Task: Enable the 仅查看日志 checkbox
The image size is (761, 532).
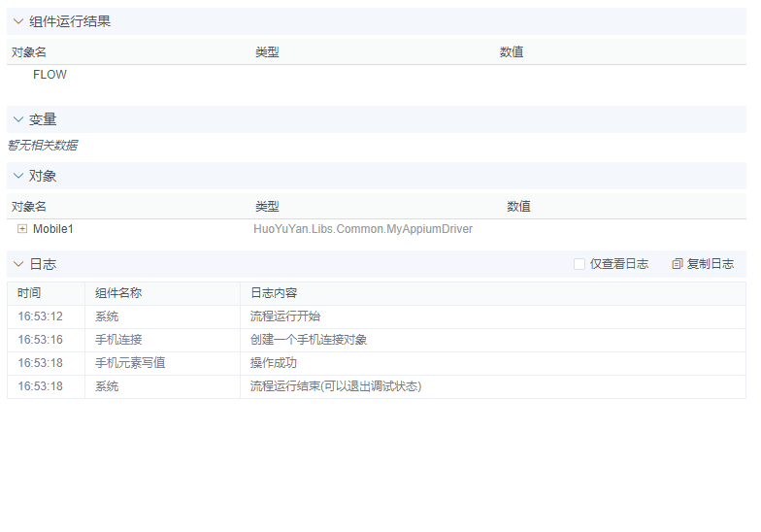Action: pos(579,264)
